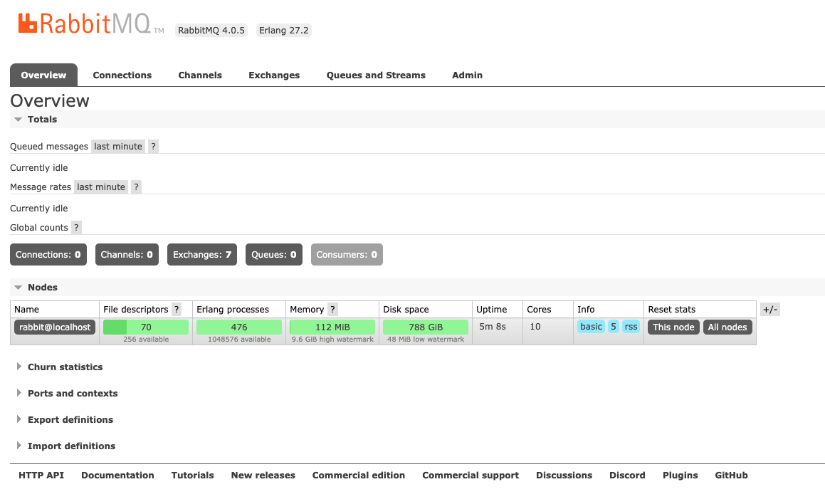Open the HTTP API footer link
This screenshot has height=504, width=825.
tap(41, 476)
